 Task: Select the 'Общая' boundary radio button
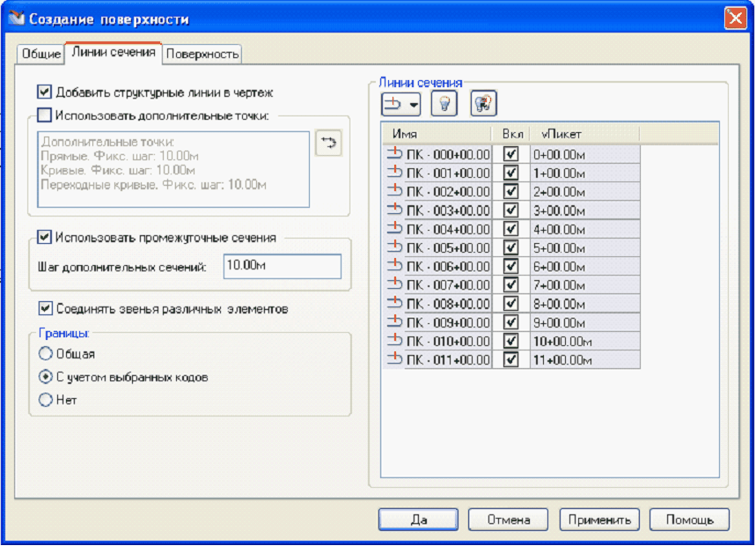46,354
